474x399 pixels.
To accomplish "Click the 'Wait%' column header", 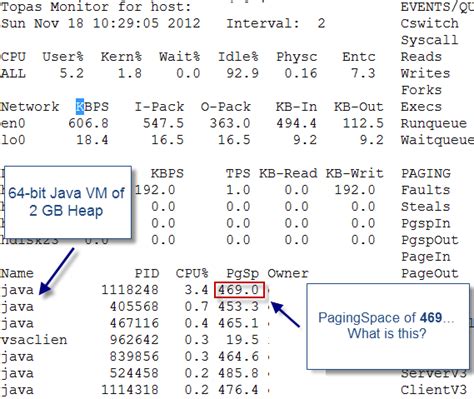I will 180,57.
